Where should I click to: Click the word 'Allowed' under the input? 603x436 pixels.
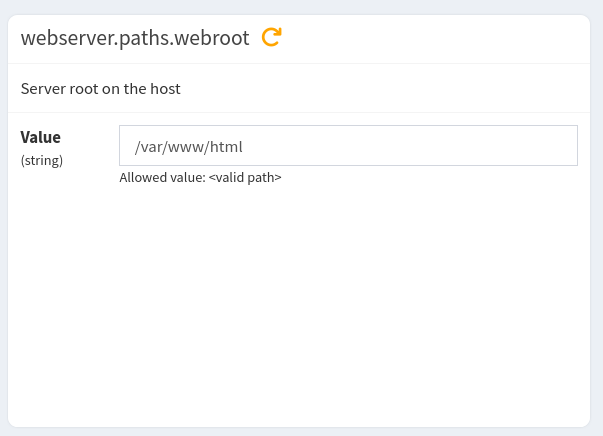(142, 178)
